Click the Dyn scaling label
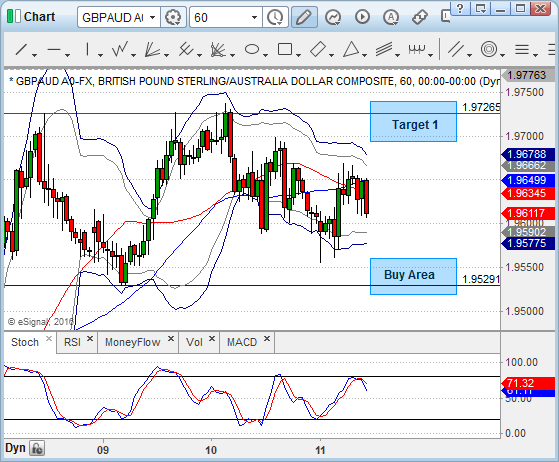The width and height of the screenshot is (559, 462). (x=15, y=448)
